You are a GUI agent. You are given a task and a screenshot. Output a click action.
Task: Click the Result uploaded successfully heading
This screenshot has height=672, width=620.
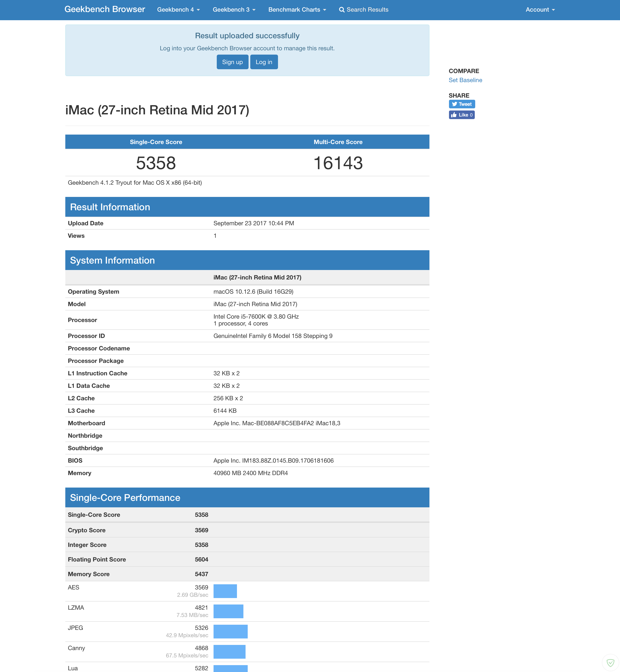pyautogui.click(x=247, y=36)
